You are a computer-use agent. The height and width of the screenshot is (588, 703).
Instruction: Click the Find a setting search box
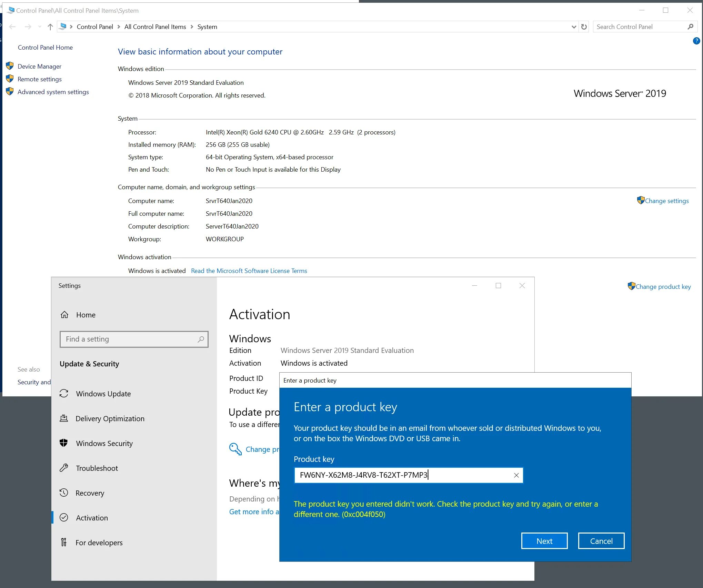134,339
